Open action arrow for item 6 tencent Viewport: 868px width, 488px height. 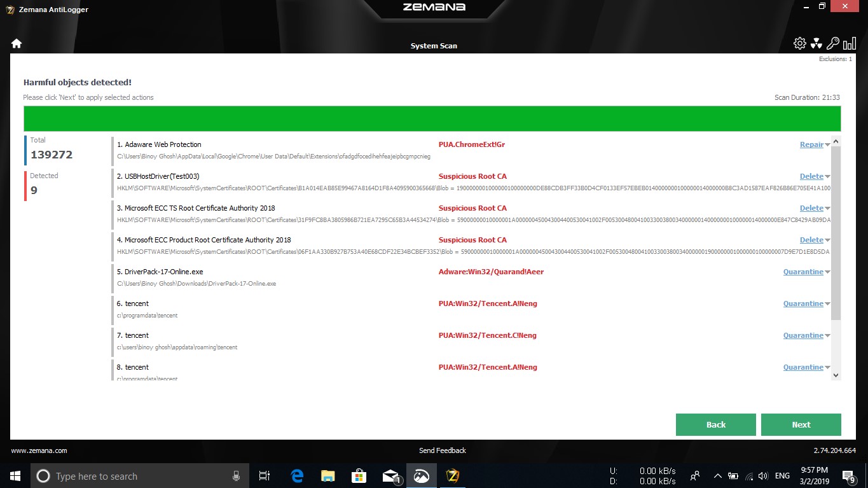(x=828, y=304)
